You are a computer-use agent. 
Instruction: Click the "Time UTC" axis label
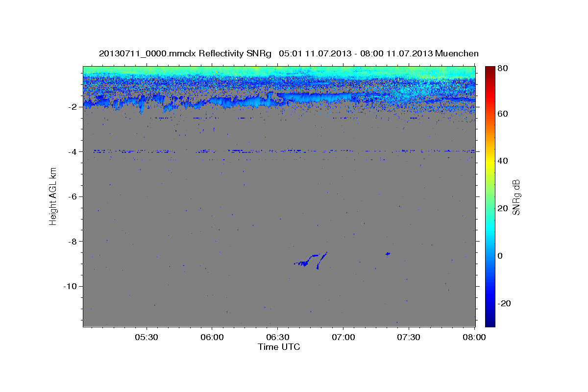click(279, 347)
